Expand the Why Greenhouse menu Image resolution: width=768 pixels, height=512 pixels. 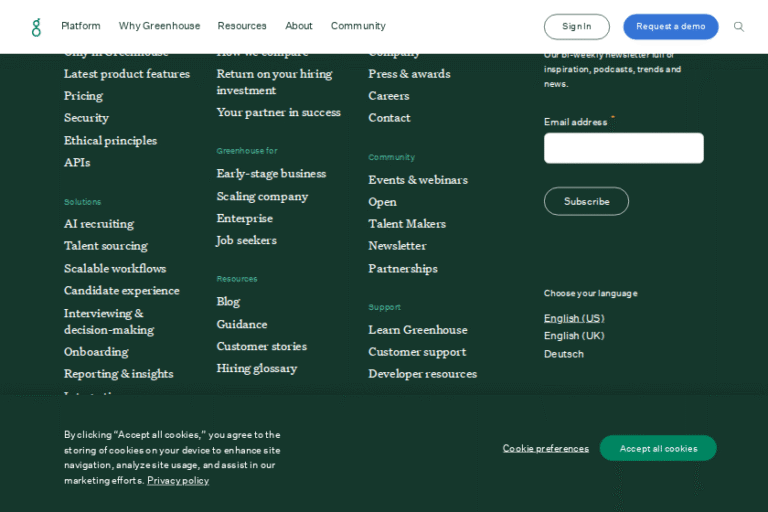pos(159,26)
